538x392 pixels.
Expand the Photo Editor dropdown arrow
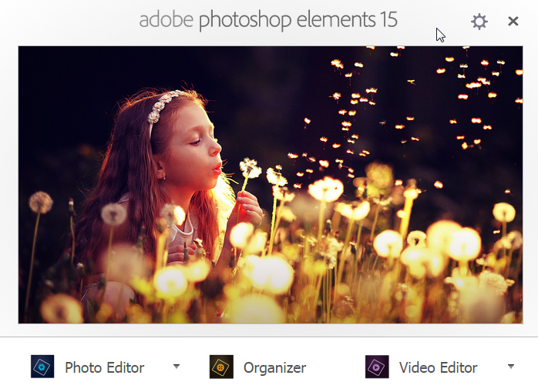177,367
